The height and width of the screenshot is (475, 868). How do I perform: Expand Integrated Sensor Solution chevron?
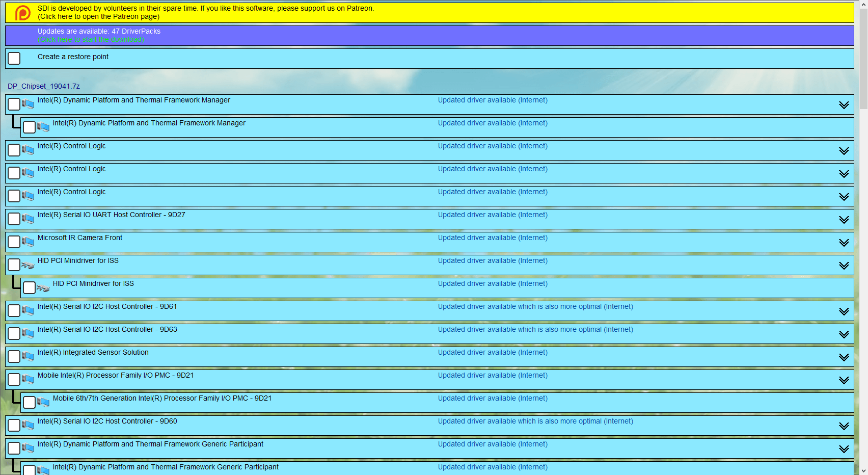tap(844, 357)
